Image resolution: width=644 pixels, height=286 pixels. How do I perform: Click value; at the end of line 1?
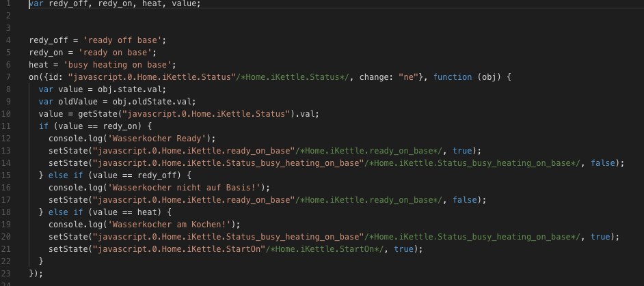click(x=186, y=3)
